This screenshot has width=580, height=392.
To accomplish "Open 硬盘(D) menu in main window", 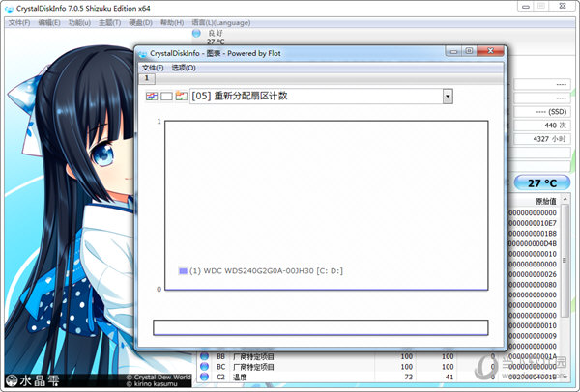I will click(x=140, y=23).
